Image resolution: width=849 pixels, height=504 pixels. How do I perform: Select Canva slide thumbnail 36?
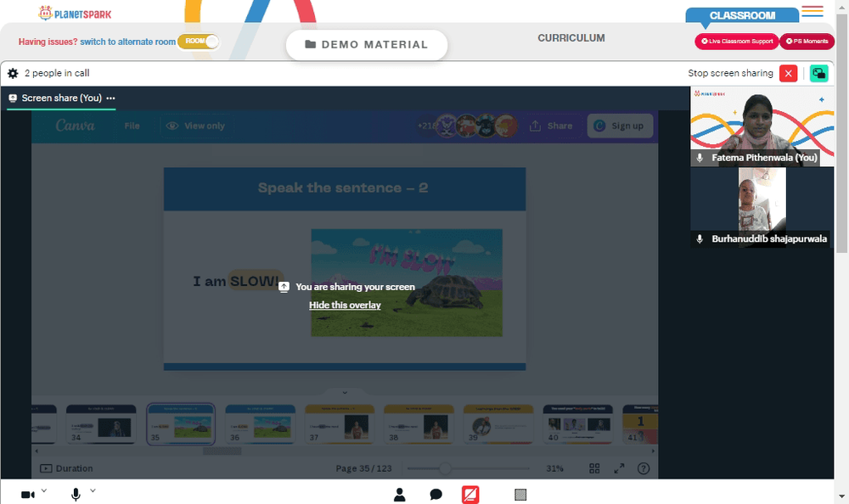tap(261, 424)
